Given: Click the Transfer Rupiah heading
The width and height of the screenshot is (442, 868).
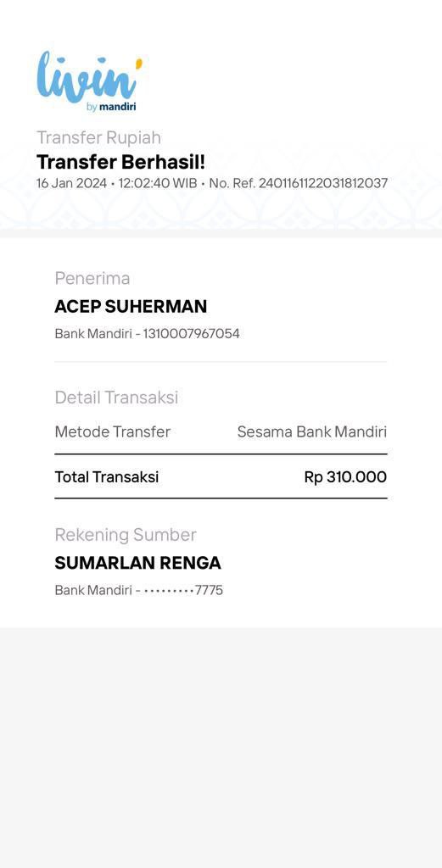Looking at the screenshot, I should [98, 137].
